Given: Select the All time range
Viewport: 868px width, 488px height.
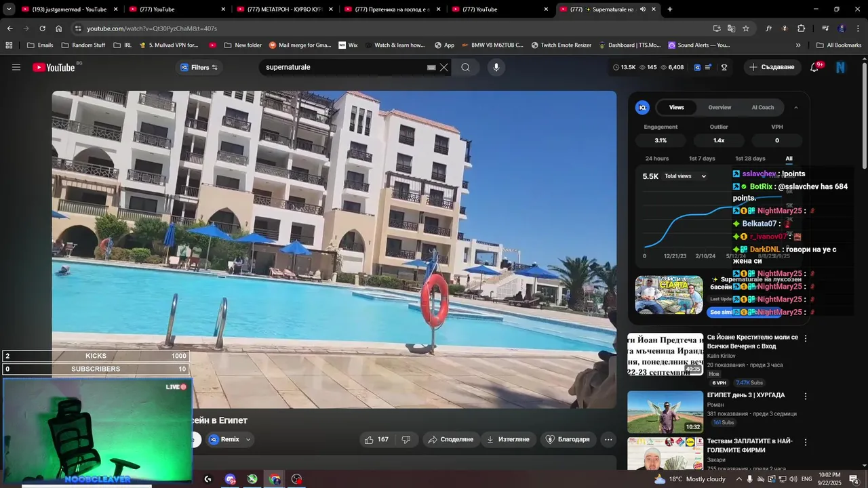Looking at the screenshot, I should 789,159.
